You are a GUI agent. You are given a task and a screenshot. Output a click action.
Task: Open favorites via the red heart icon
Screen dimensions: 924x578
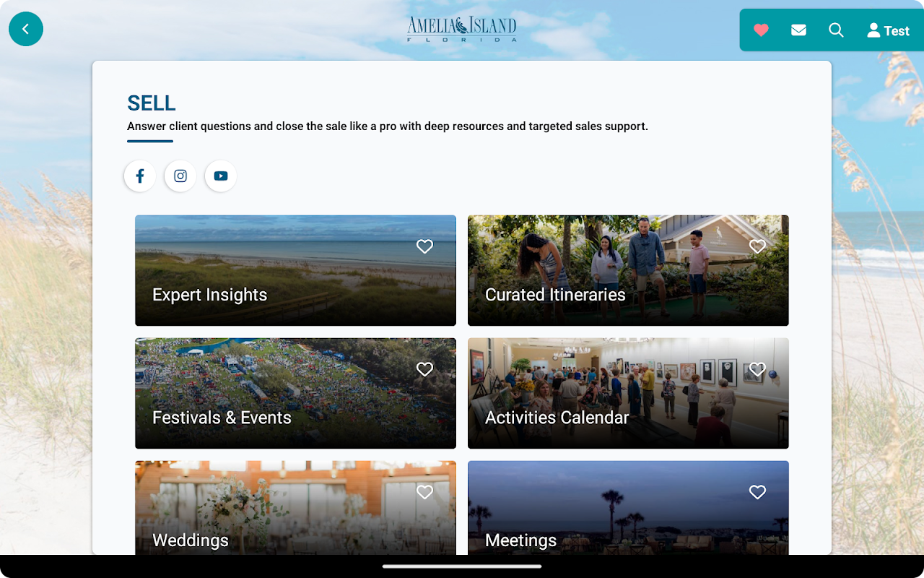pyautogui.click(x=761, y=30)
